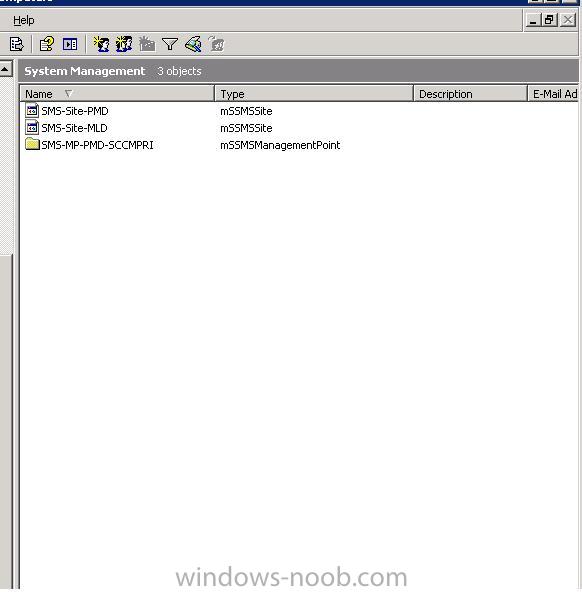Click the greyed-out add to group icon

217,44
